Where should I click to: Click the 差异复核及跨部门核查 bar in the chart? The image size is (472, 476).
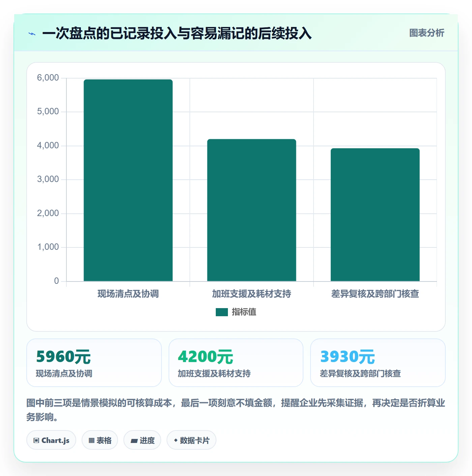(375, 215)
